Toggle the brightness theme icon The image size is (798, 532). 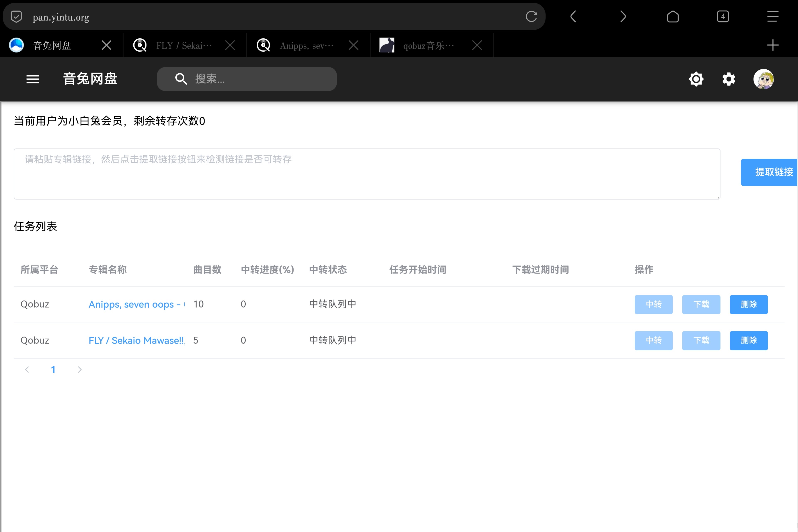pyautogui.click(x=696, y=79)
